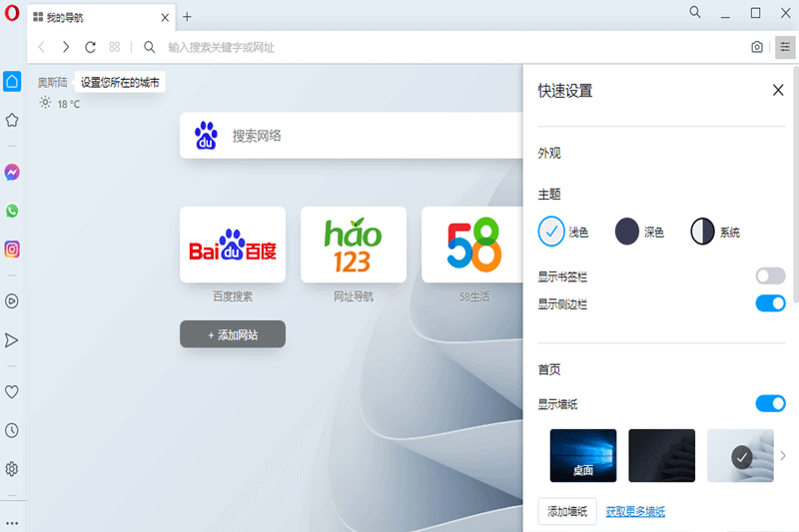
Task: Open Instagram sidebar panel
Action: pos(12,250)
